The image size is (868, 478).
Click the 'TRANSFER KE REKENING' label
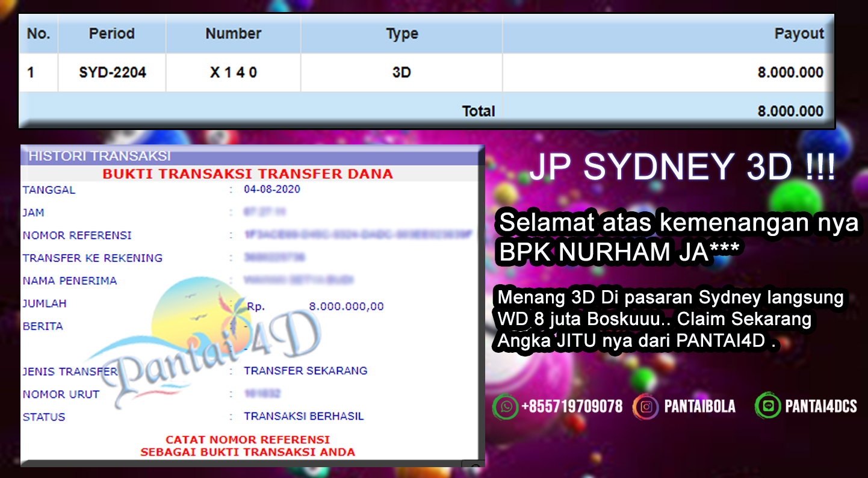point(93,258)
